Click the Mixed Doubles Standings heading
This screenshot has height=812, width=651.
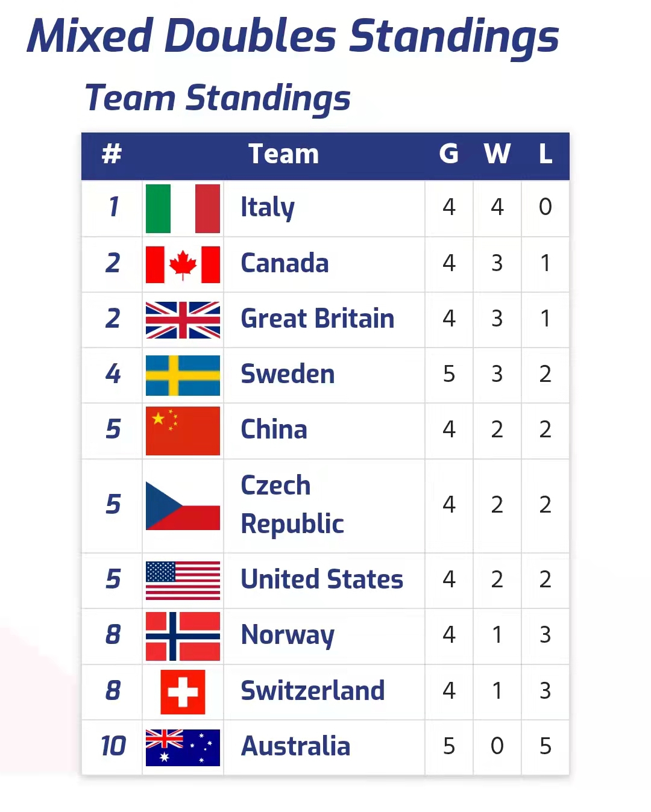pos(293,36)
